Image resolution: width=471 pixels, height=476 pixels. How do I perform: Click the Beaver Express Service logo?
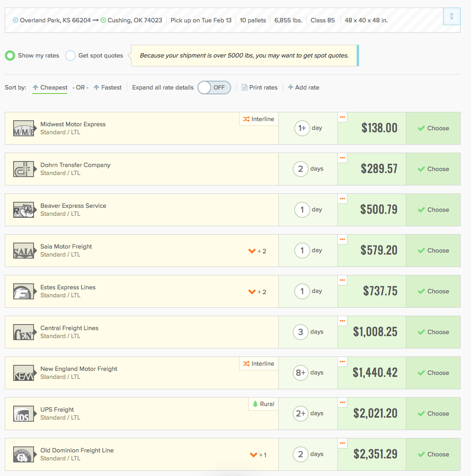pos(23,210)
